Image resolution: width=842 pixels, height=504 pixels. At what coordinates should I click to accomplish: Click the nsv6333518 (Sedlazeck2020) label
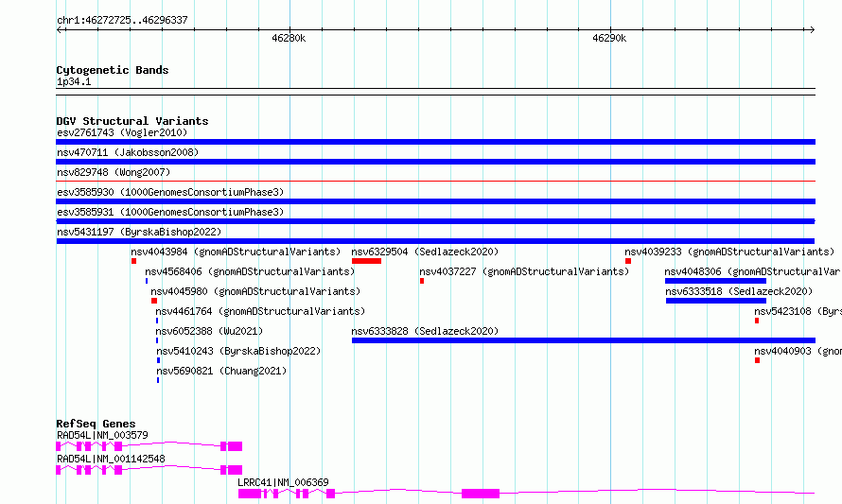tap(739, 291)
